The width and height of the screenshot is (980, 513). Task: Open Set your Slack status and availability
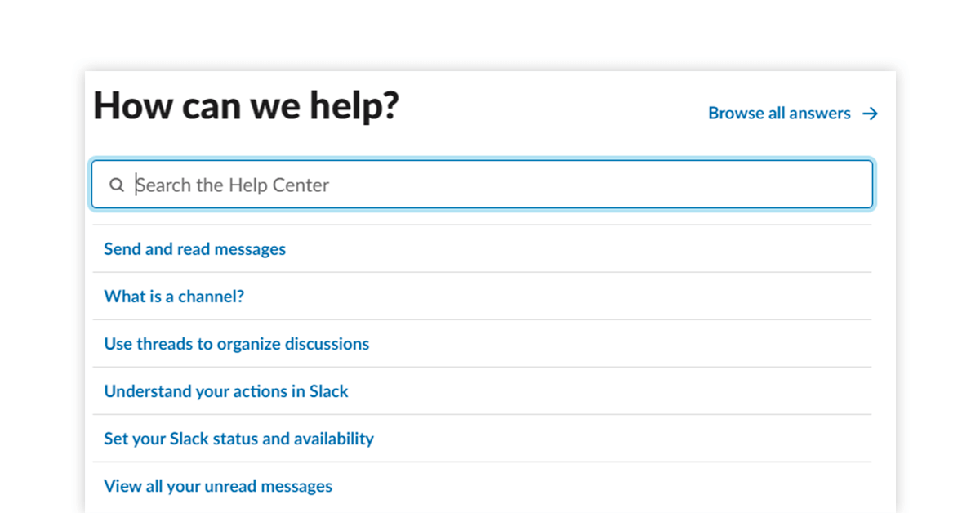(x=238, y=439)
